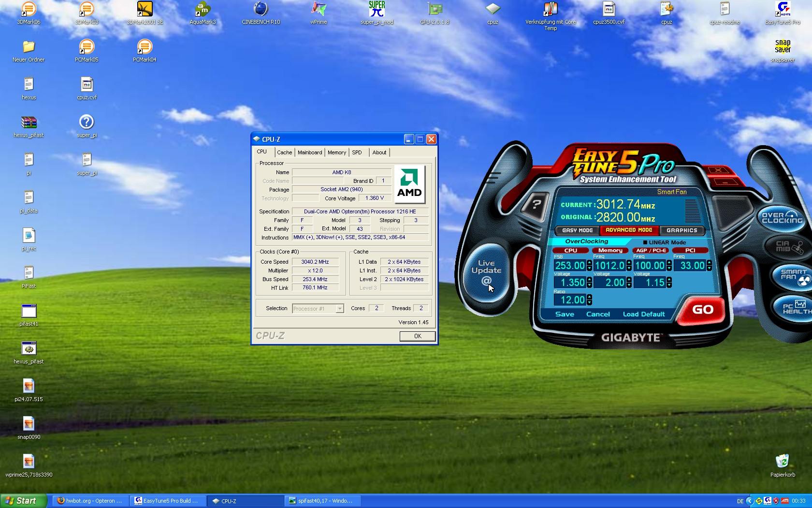Adjust PCI frequency 33.00 stepper
812x508 pixels.
(709, 266)
